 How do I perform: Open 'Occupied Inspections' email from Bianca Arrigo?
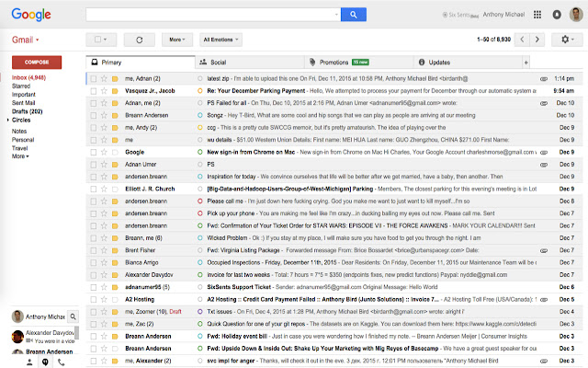tap(334, 262)
